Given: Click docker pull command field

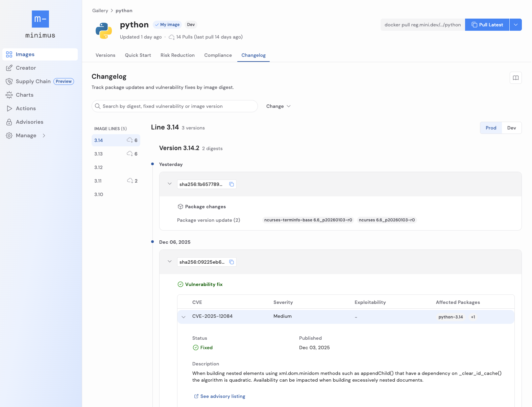Looking at the screenshot, I should pyautogui.click(x=423, y=25).
